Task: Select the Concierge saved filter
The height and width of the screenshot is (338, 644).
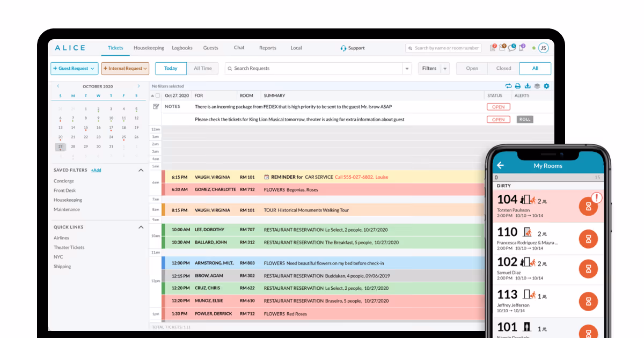Action: point(64,181)
